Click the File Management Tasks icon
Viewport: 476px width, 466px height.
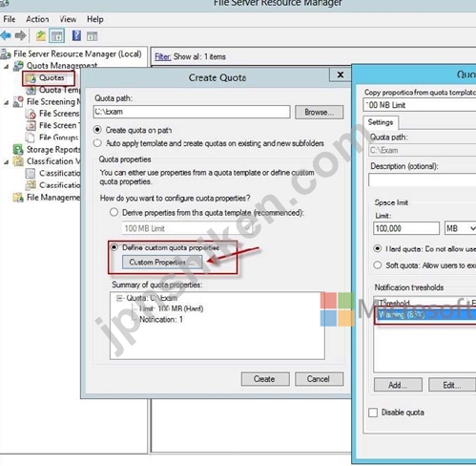(18, 198)
